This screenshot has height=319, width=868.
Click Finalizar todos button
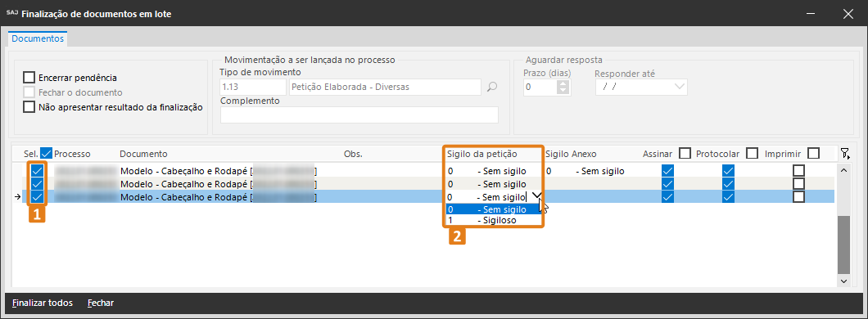pyautogui.click(x=43, y=303)
